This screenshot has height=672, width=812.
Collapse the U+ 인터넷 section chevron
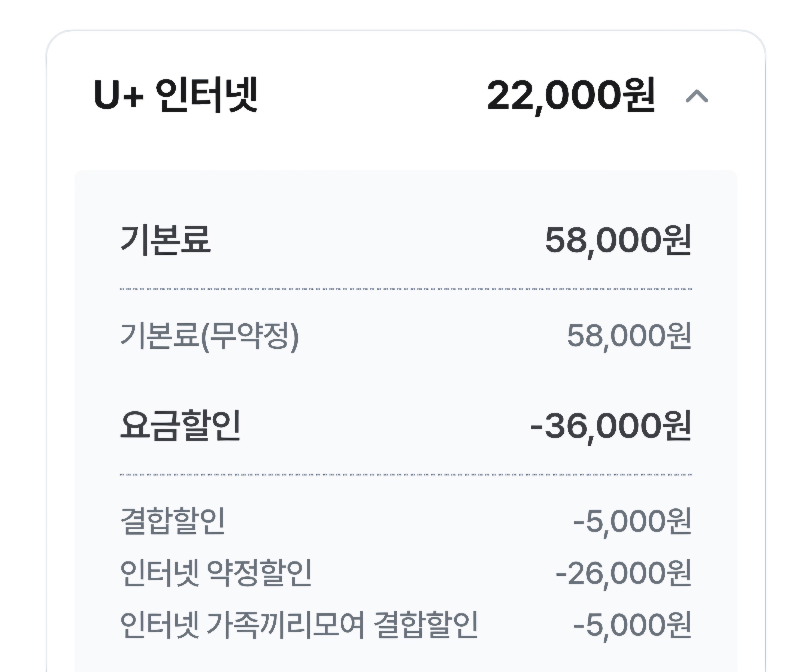click(696, 96)
